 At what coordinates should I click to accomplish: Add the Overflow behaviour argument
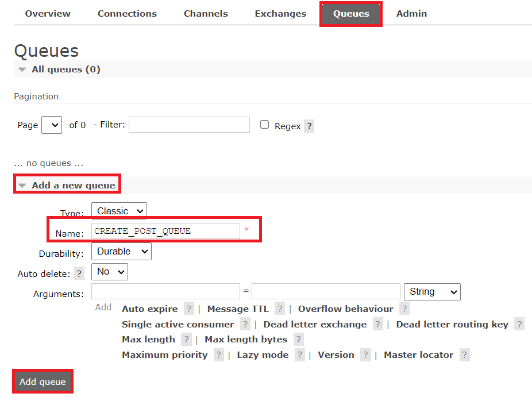click(345, 309)
